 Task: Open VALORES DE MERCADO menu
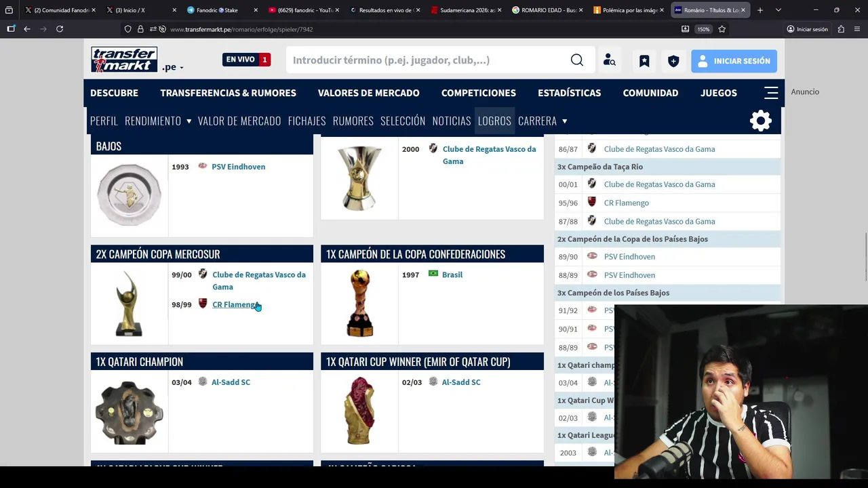point(368,93)
